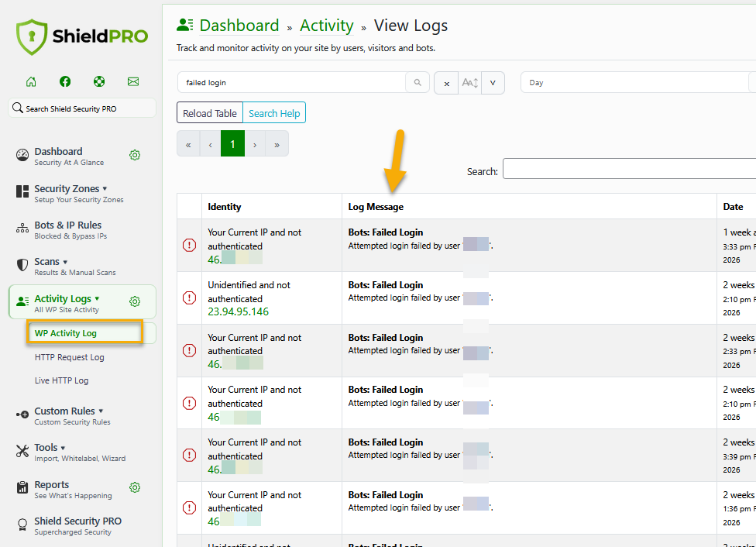
Task: Open the home icon link
Action: 31,81
